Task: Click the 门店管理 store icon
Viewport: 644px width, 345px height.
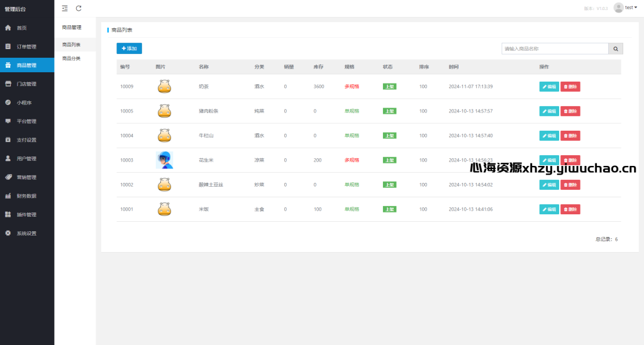Action: point(8,84)
